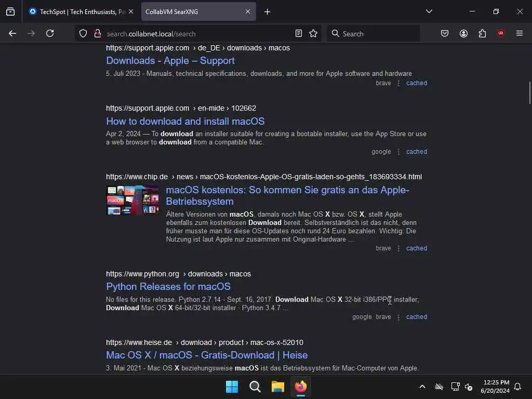Bookmark this page with star icon

coord(313,33)
